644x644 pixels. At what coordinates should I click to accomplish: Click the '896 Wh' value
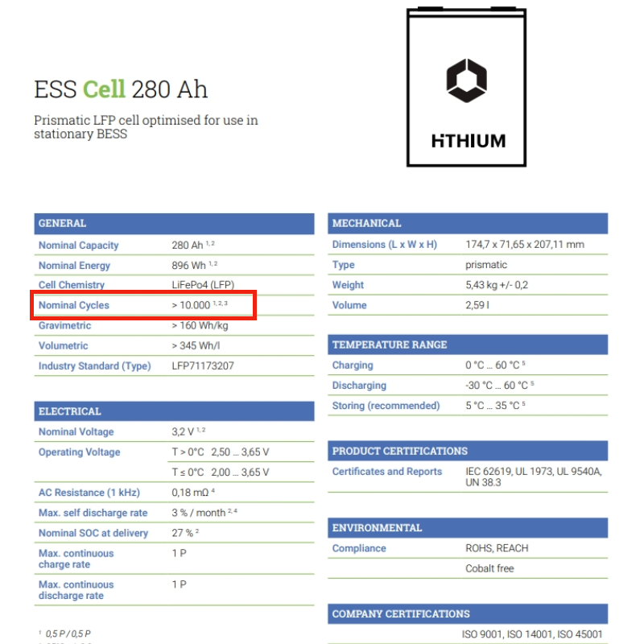point(194,266)
